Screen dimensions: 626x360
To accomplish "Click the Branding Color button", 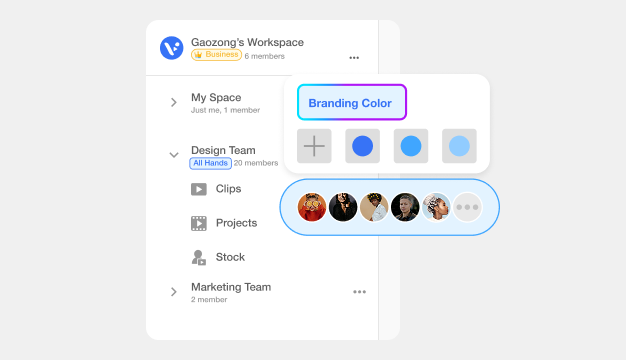I will tap(352, 102).
